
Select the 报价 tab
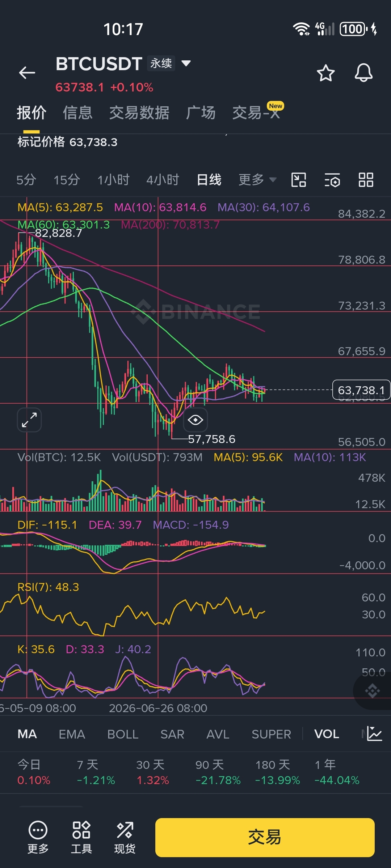(x=31, y=112)
